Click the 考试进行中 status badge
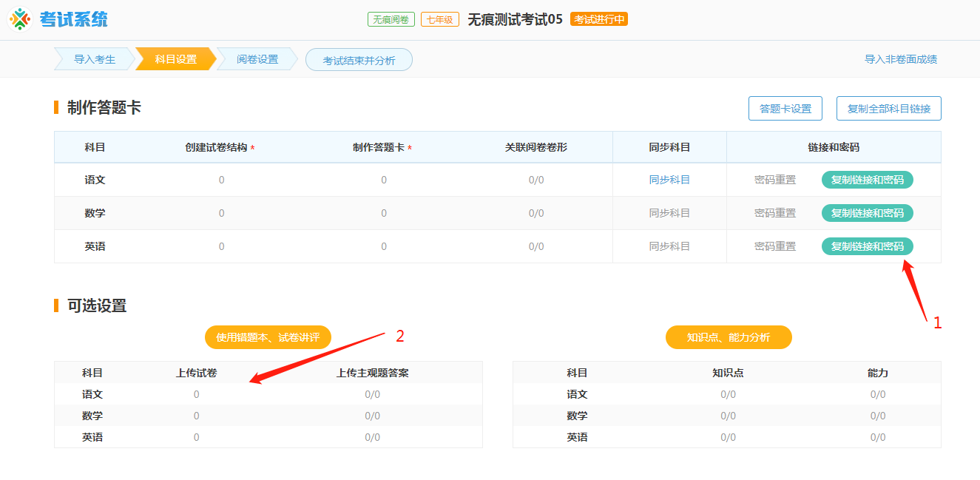The width and height of the screenshot is (980, 480). pos(599,19)
